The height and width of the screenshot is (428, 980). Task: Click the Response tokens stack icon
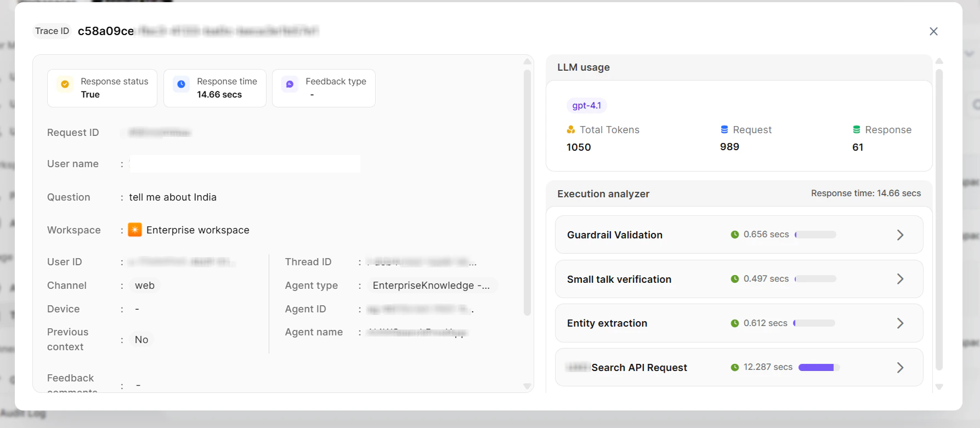(857, 130)
